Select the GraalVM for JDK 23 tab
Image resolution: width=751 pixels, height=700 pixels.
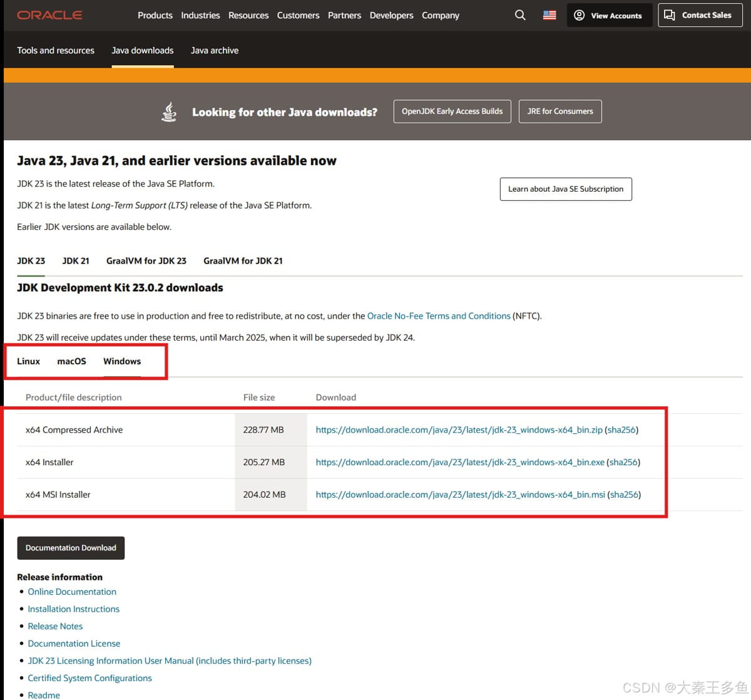coord(146,260)
